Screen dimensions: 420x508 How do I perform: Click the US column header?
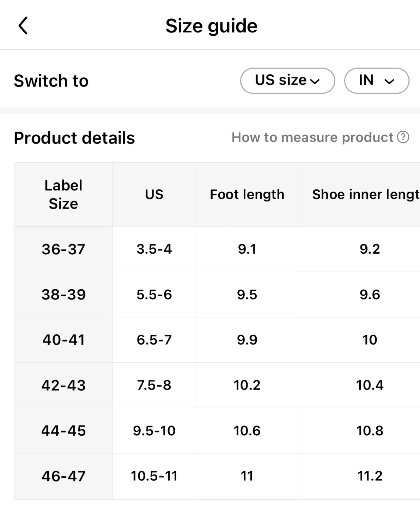154,194
